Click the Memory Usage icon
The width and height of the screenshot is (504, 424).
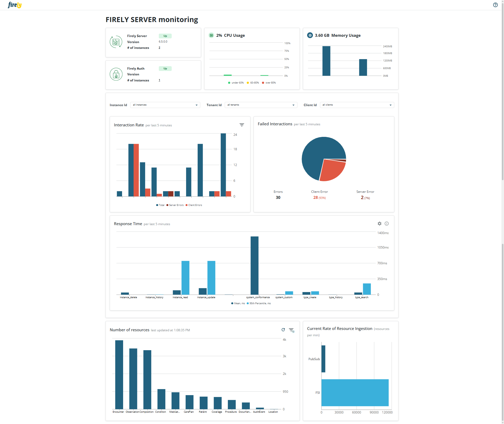coord(310,35)
